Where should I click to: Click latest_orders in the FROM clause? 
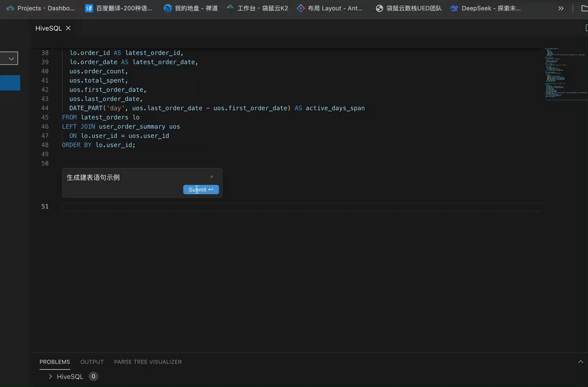(105, 117)
